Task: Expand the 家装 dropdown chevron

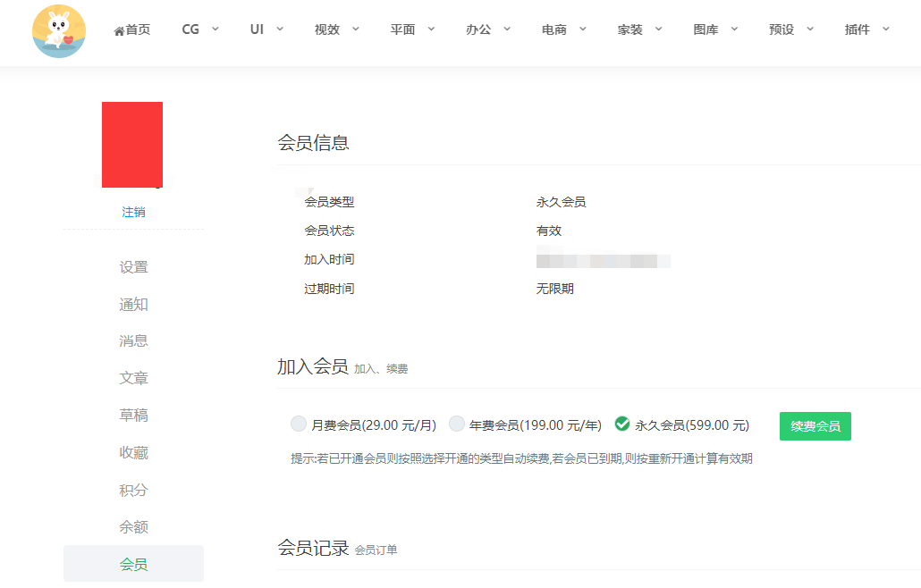Action: (x=658, y=29)
